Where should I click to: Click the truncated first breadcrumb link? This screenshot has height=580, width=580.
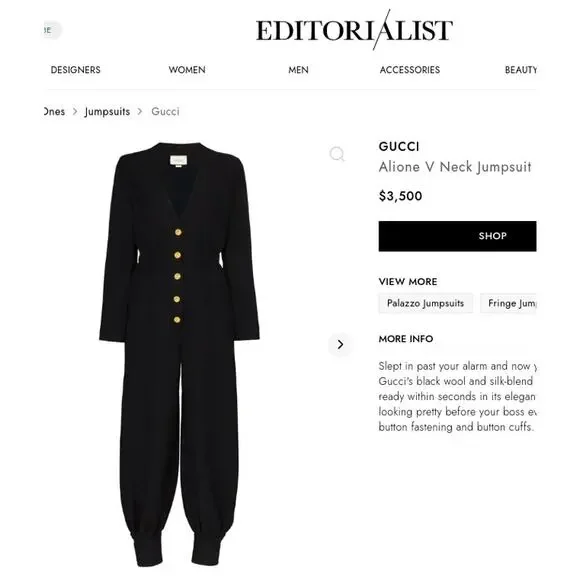click(54, 111)
